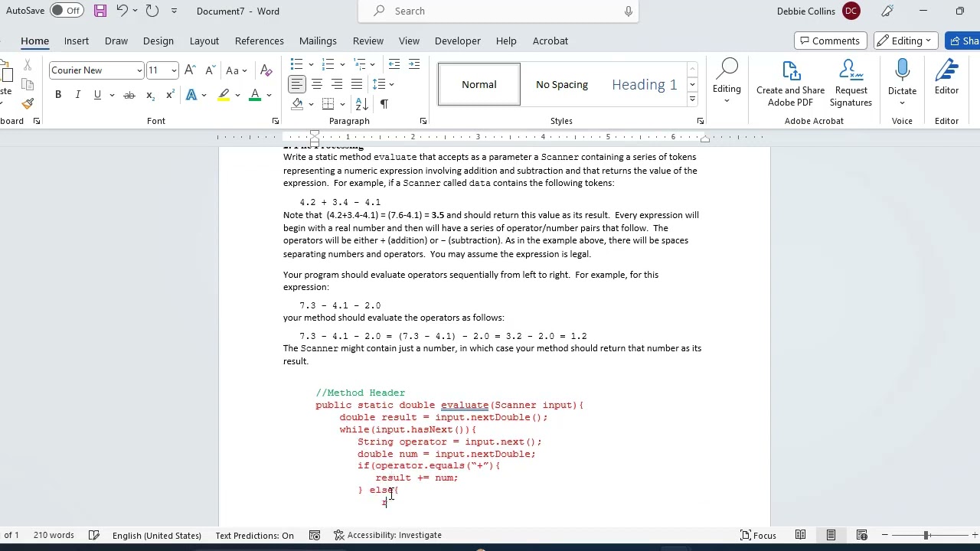Screen dimensions: 980x551
Task: Apply yellow text highlight color
Action: 224,95
